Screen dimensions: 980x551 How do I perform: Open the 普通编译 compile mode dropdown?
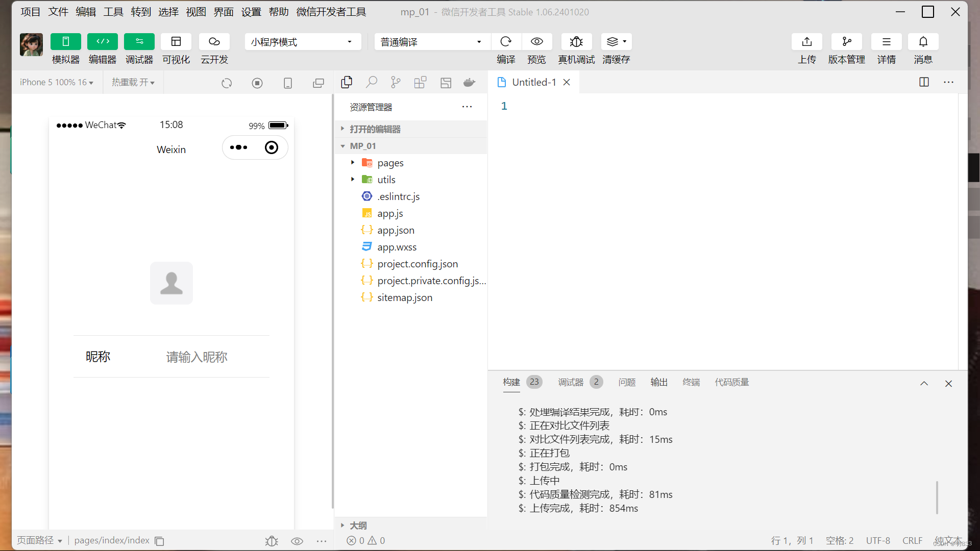(431, 41)
